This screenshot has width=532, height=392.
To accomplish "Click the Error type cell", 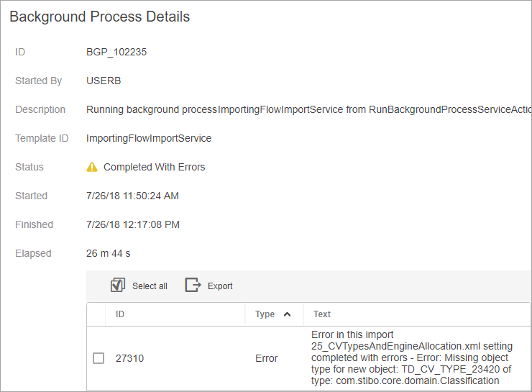I will pos(266,358).
